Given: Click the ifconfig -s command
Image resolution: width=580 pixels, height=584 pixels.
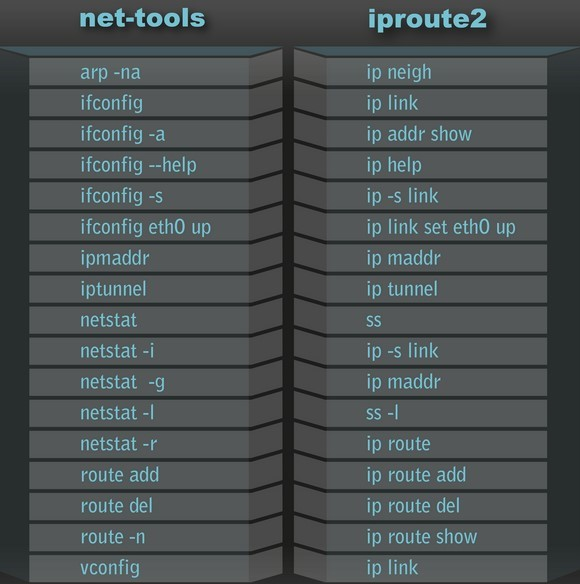Looking at the screenshot, I should coord(121,196).
